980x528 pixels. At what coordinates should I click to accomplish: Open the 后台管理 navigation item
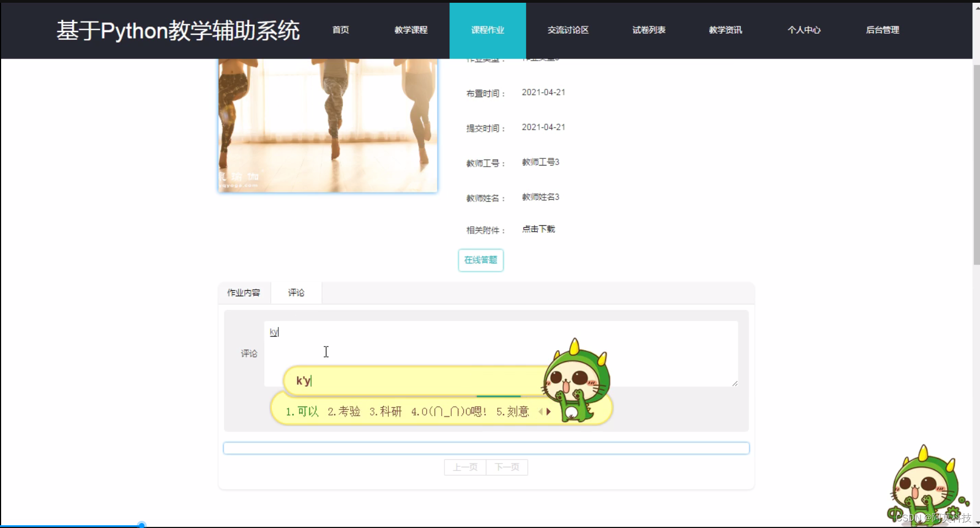pos(882,30)
